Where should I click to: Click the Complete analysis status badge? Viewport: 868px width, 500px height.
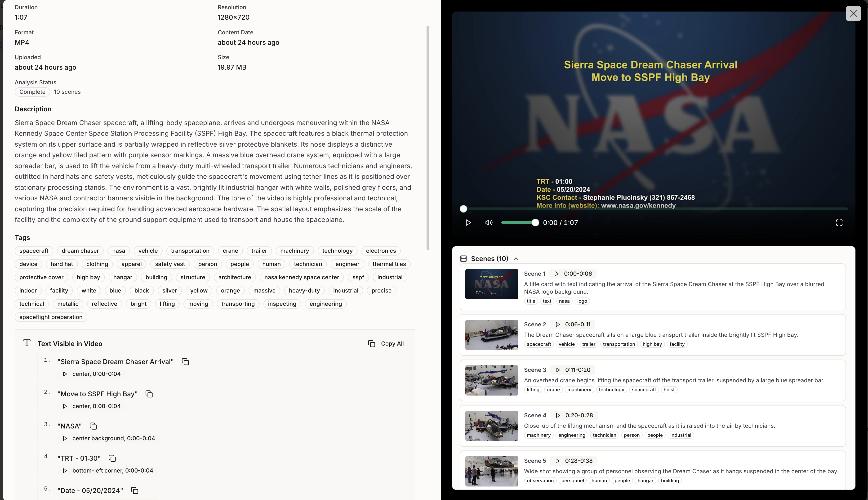(x=32, y=92)
